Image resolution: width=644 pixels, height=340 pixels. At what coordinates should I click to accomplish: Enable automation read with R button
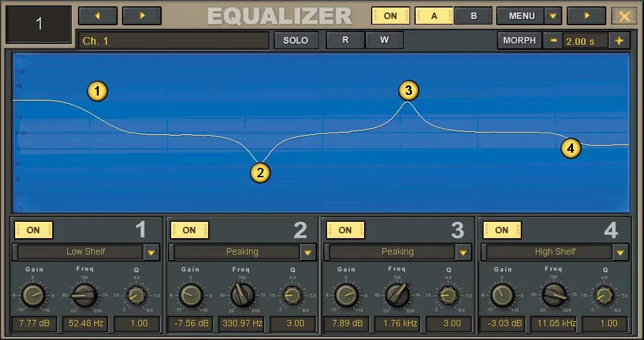click(345, 40)
